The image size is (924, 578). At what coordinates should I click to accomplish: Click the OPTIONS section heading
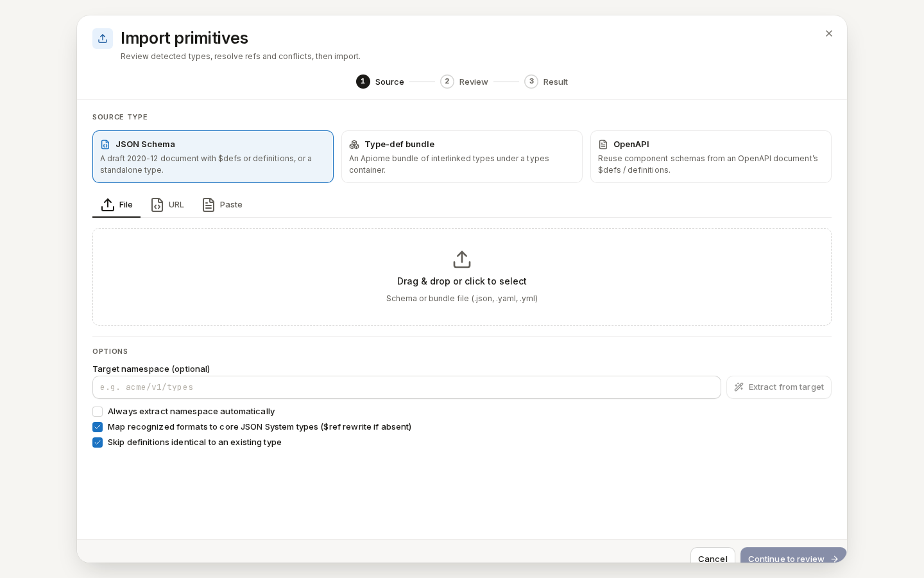tap(110, 351)
